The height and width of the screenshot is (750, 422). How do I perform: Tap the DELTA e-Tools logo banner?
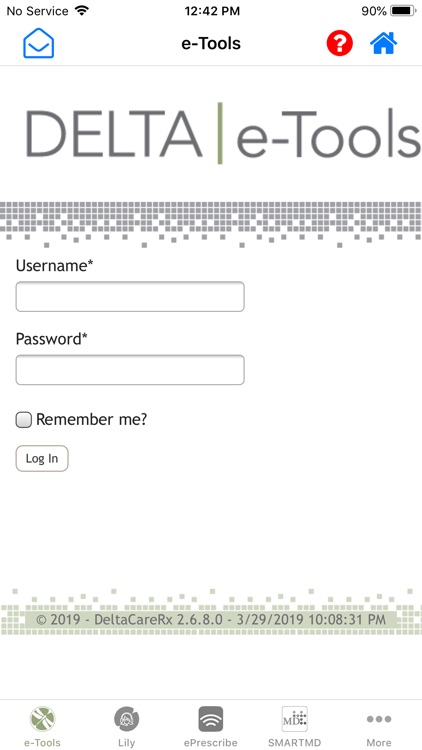(223, 133)
